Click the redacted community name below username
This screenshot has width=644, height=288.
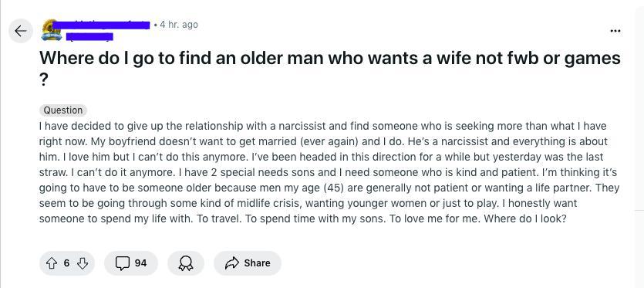click(x=89, y=37)
